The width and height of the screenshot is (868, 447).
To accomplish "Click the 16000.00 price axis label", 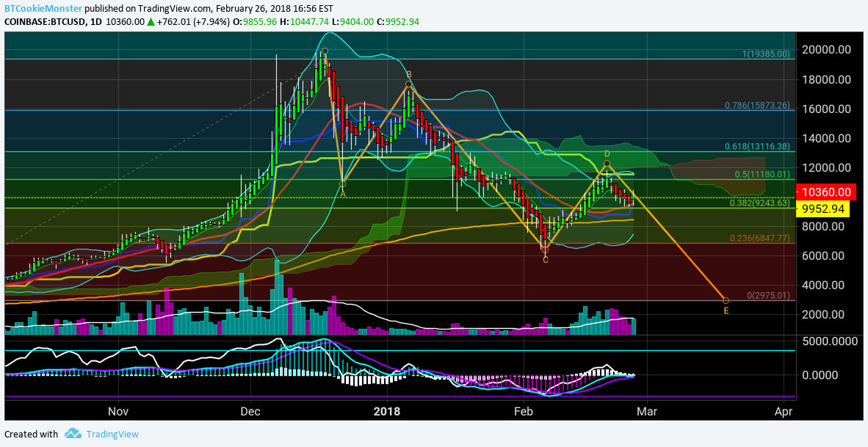I will click(825, 109).
